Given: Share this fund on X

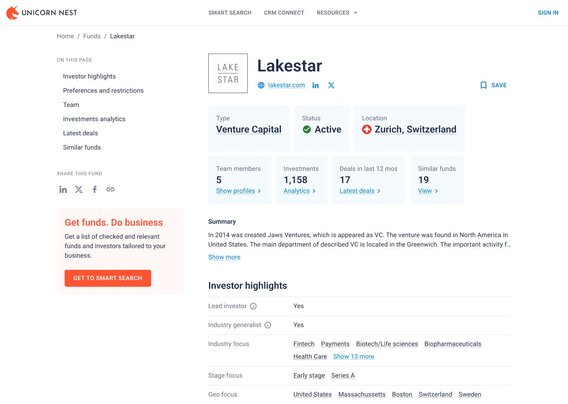Looking at the screenshot, I should coord(79,189).
